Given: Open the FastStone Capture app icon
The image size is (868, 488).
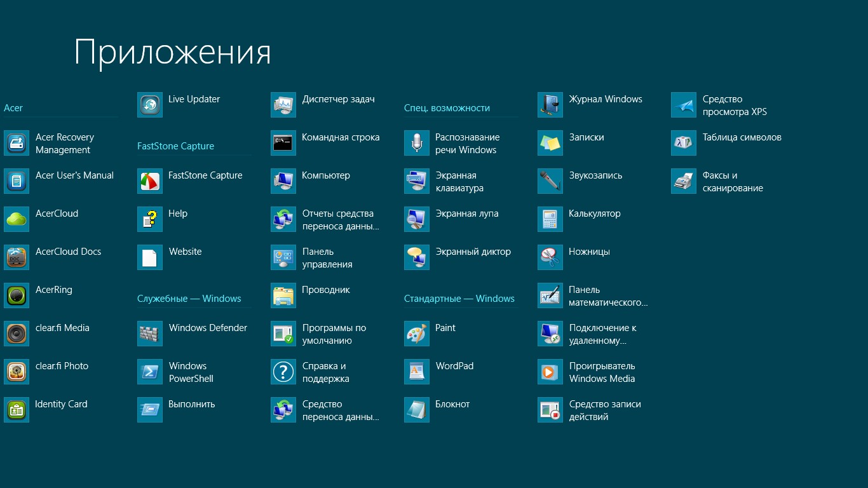Looking at the screenshot, I should coord(150,181).
